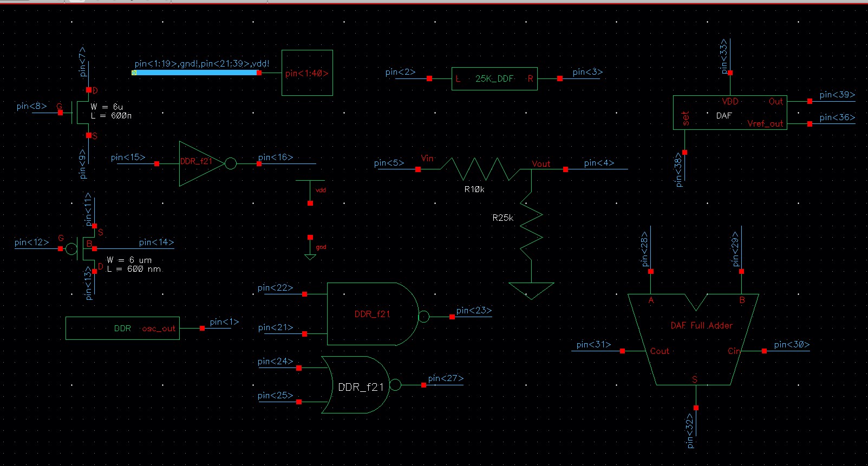
Task: Select the pin<14> bulk label
Action: (156, 242)
